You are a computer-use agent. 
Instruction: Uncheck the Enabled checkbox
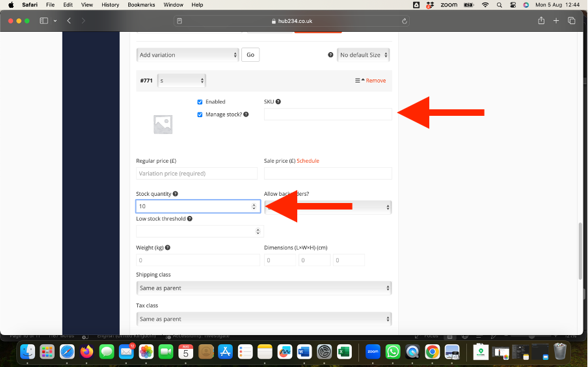point(200,102)
